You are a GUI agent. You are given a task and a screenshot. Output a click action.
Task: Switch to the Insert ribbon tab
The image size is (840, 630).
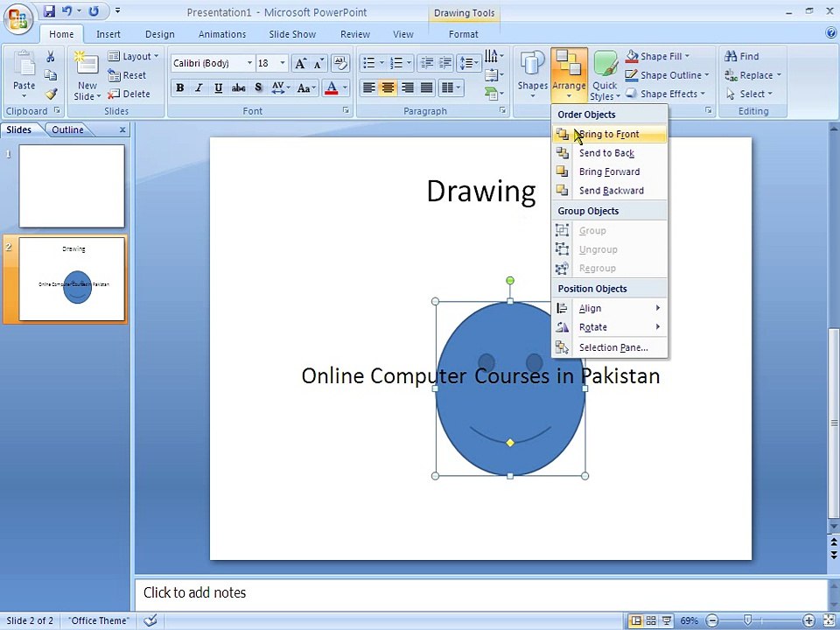[x=108, y=34]
